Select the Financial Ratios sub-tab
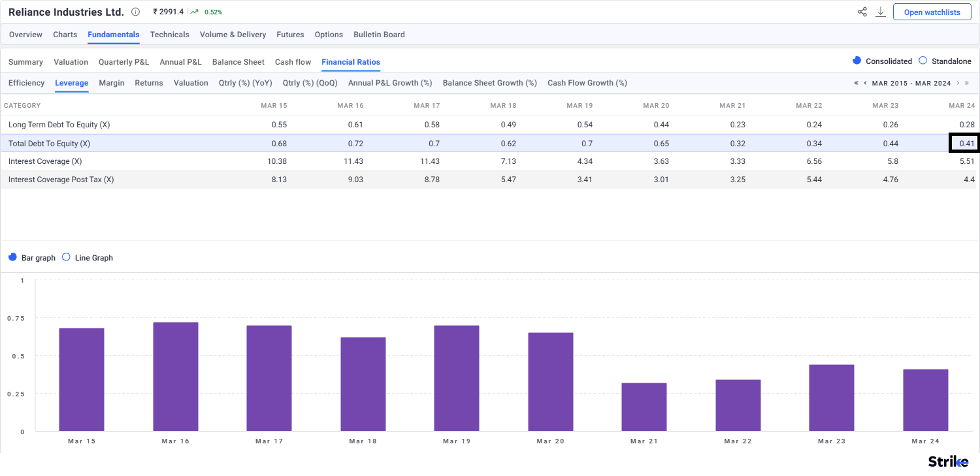The image size is (980, 476). click(351, 62)
